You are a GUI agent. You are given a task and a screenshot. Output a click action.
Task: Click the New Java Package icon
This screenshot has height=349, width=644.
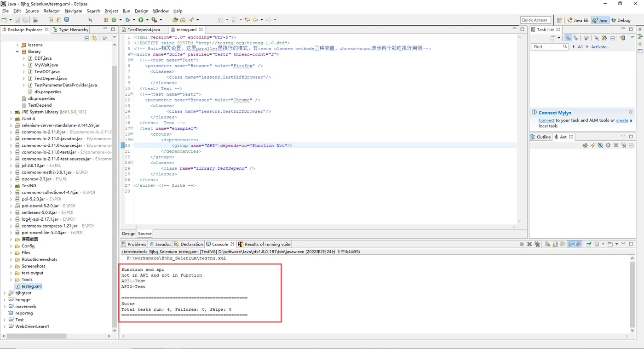click(106, 20)
